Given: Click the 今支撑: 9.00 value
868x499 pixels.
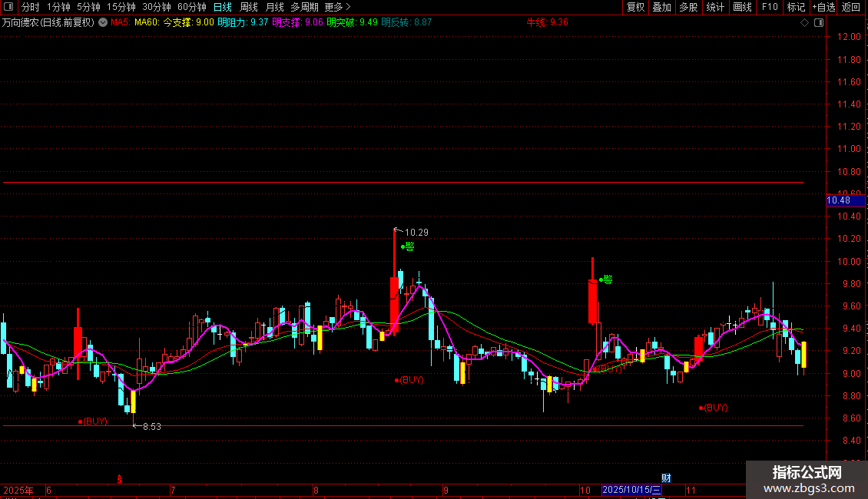Looking at the screenshot, I should 188,23.
